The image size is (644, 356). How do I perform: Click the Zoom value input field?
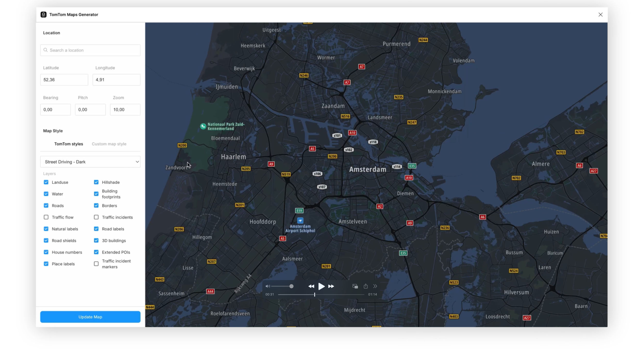tap(125, 110)
